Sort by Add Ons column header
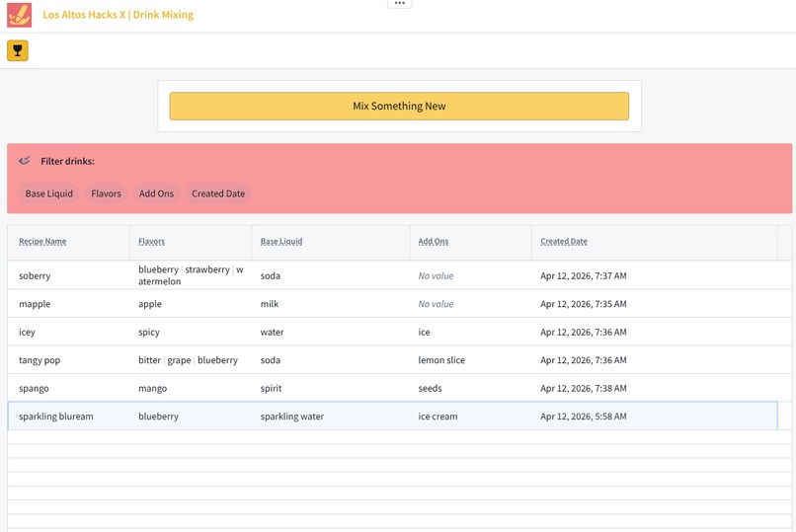This screenshot has width=796, height=532. click(433, 242)
